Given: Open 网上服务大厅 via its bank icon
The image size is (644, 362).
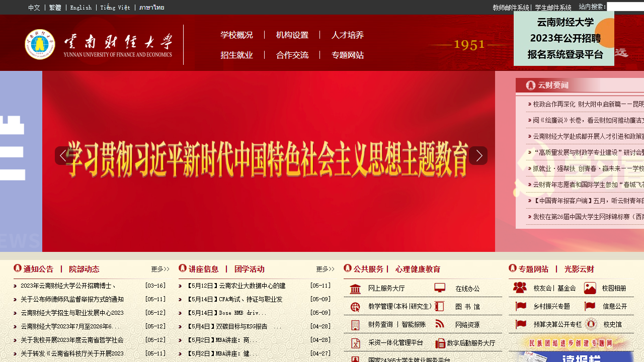Looking at the screenshot, I should (355, 288).
